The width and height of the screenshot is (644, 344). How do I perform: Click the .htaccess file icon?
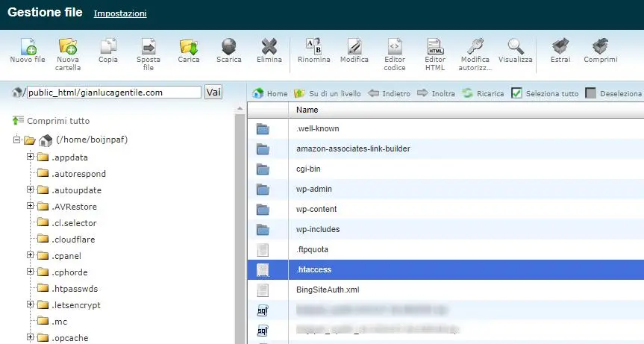tap(263, 269)
